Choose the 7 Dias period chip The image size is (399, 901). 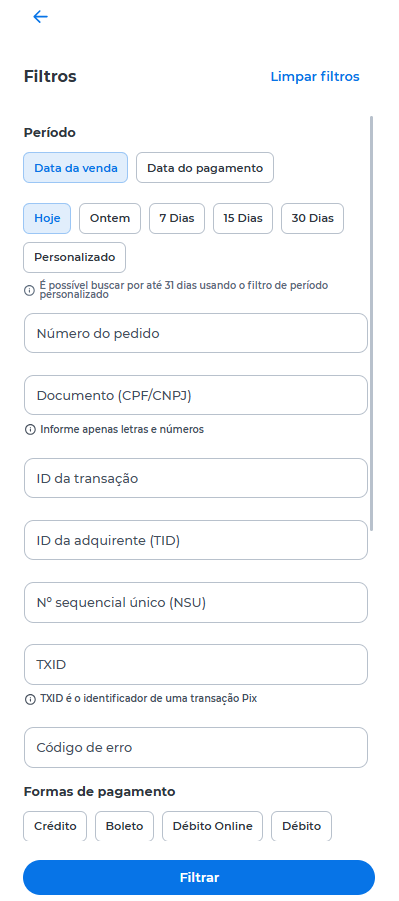click(x=177, y=218)
